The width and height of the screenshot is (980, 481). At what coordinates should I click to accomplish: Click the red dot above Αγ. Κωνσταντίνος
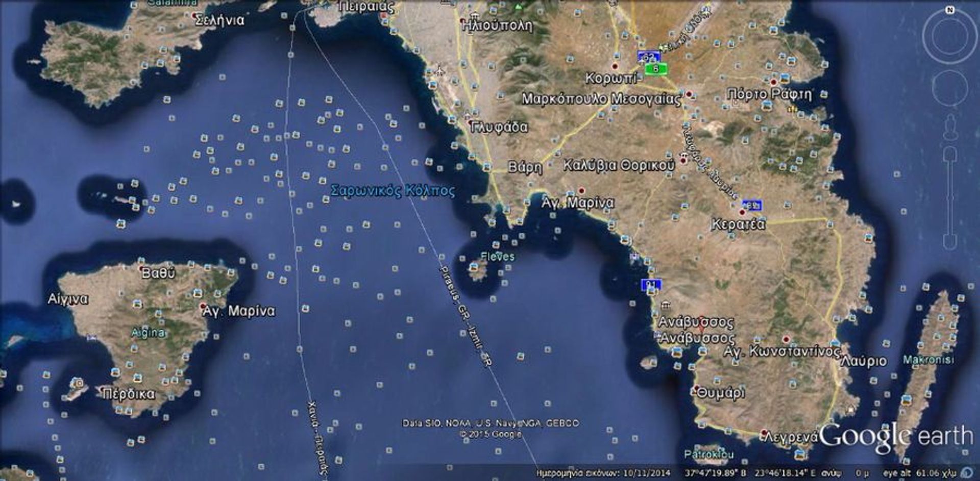tap(787, 339)
